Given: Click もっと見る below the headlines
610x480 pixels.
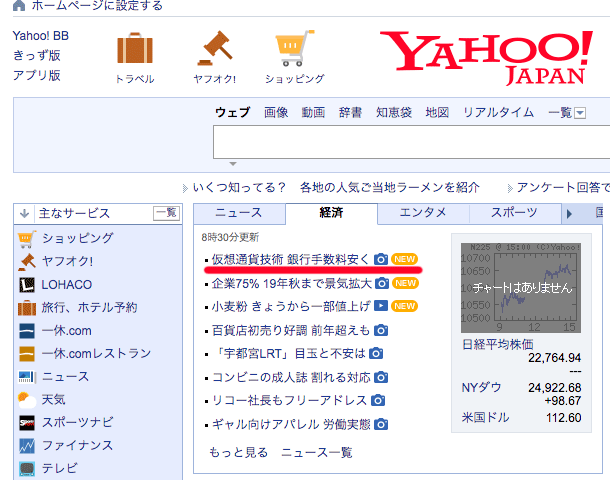Looking at the screenshot, I should pyautogui.click(x=238, y=452).
